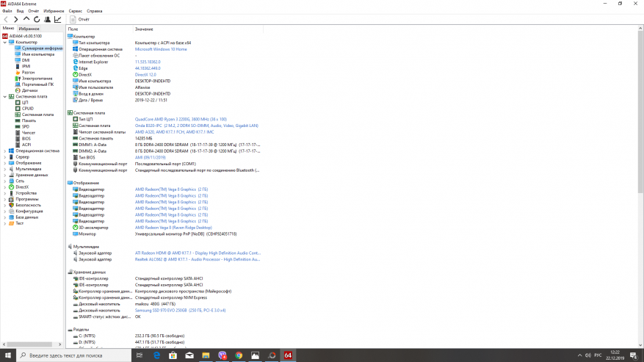The width and height of the screenshot is (644, 362).
Task: Open the Конфигурация gear icon item
Action: (12, 211)
